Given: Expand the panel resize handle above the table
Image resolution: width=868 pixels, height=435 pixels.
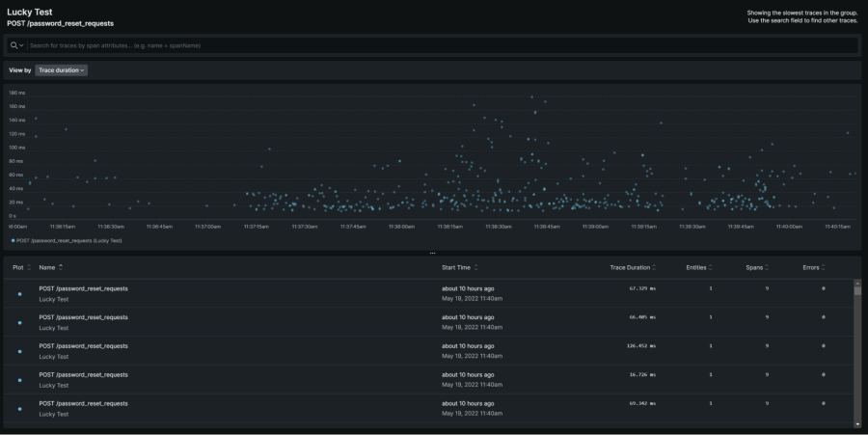Looking at the screenshot, I should 432,254.
